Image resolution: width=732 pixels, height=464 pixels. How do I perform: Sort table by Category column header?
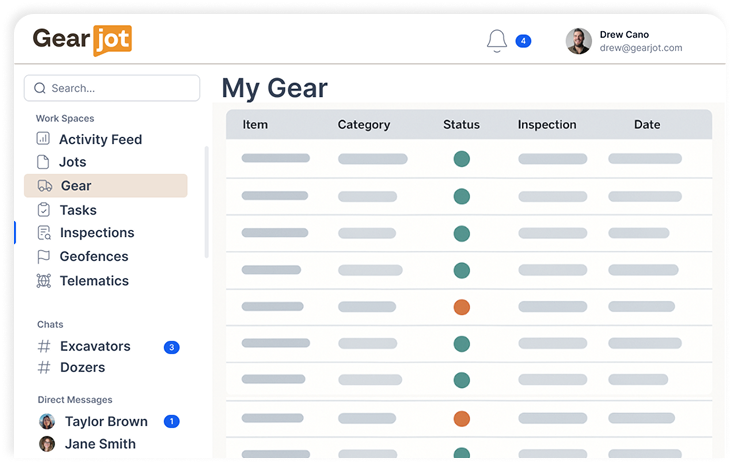(x=363, y=125)
